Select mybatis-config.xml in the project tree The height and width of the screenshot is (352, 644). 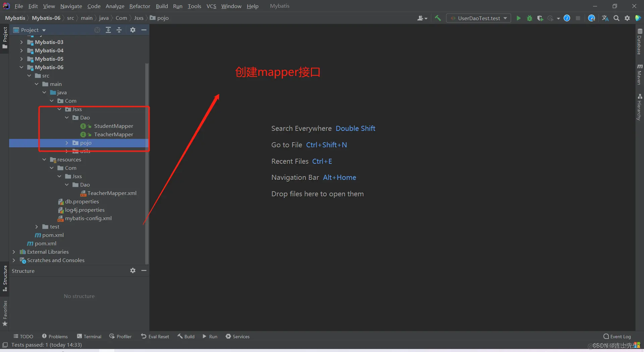point(88,218)
